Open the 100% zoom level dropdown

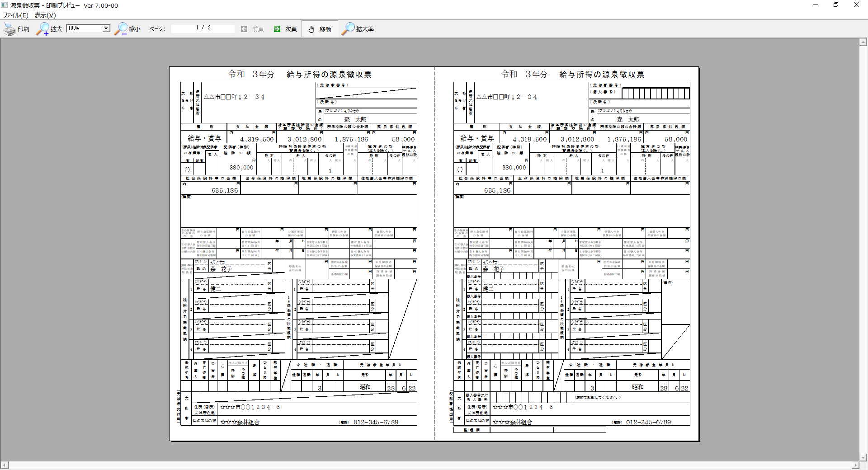[x=106, y=28]
